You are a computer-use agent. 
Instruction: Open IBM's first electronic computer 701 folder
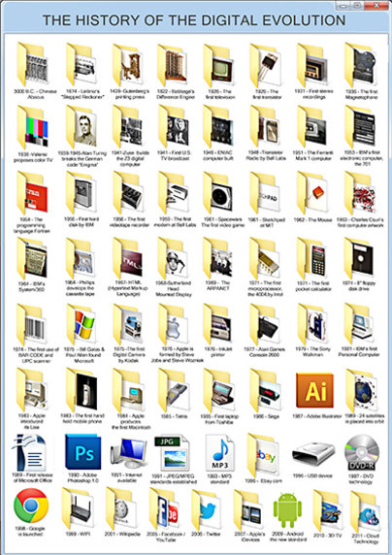pyautogui.click(x=361, y=127)
